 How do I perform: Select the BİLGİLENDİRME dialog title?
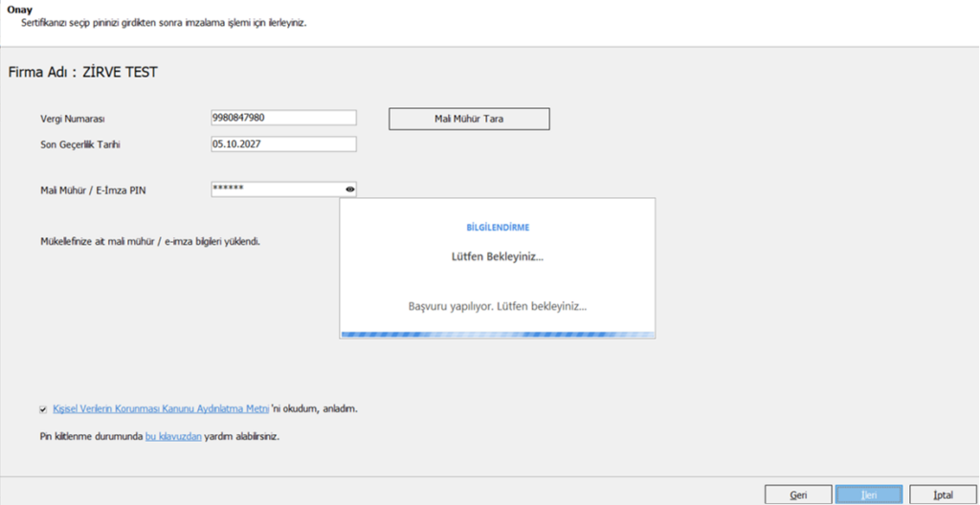coord(498,229)
